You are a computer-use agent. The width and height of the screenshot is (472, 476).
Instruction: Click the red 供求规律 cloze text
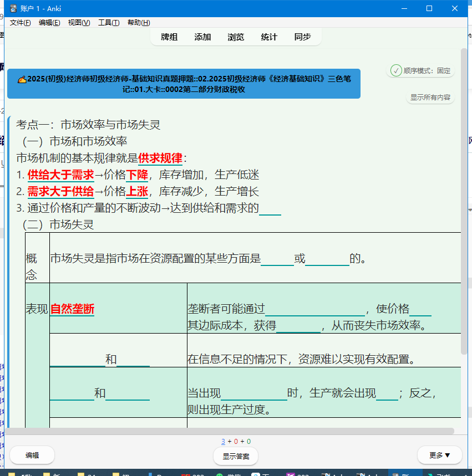tap(160, 158)
